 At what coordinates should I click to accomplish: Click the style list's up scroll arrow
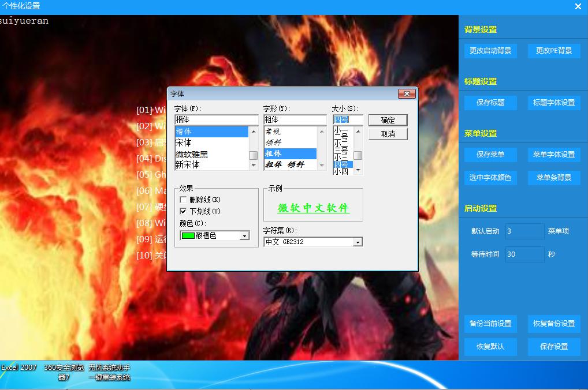321,132
